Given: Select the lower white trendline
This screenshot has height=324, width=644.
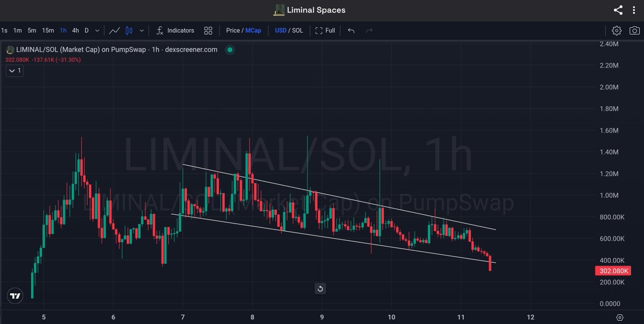Looking at the screenshot, I should click(x=333, y=238).
